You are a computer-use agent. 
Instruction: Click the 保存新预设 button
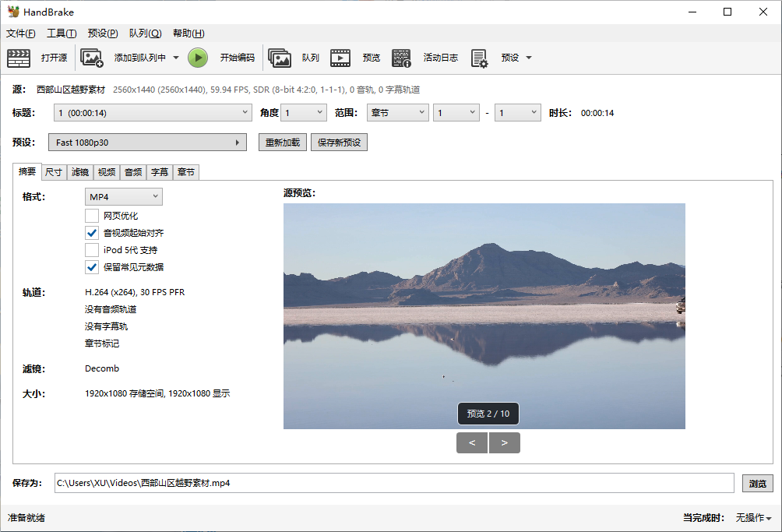coord(339,143)
